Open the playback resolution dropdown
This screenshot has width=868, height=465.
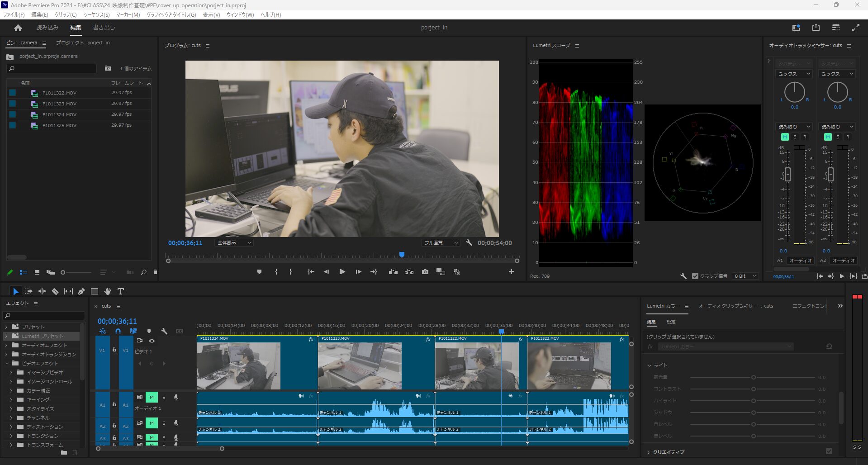point(441,243)
